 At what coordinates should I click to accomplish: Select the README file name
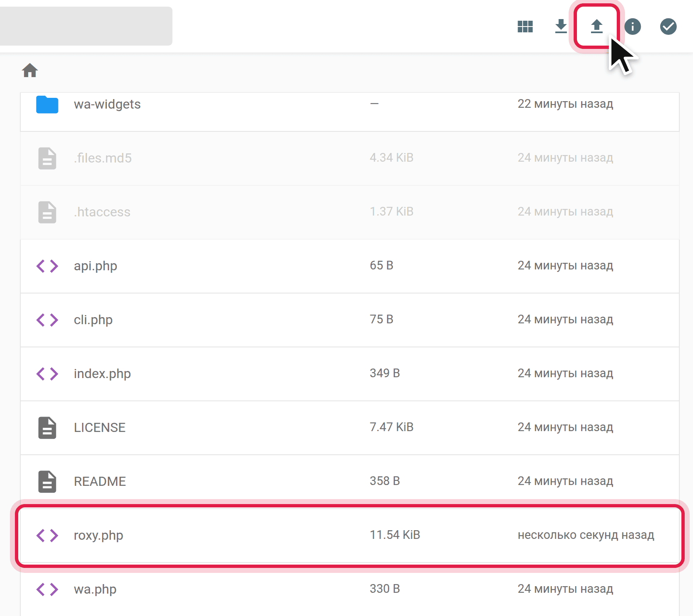click(100, 481)
